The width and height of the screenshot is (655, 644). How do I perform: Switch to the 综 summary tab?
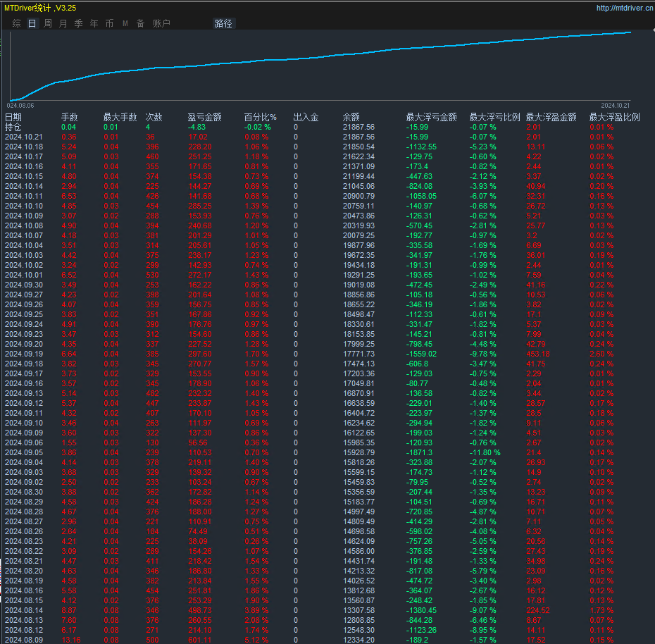click(x=17, y=23)
